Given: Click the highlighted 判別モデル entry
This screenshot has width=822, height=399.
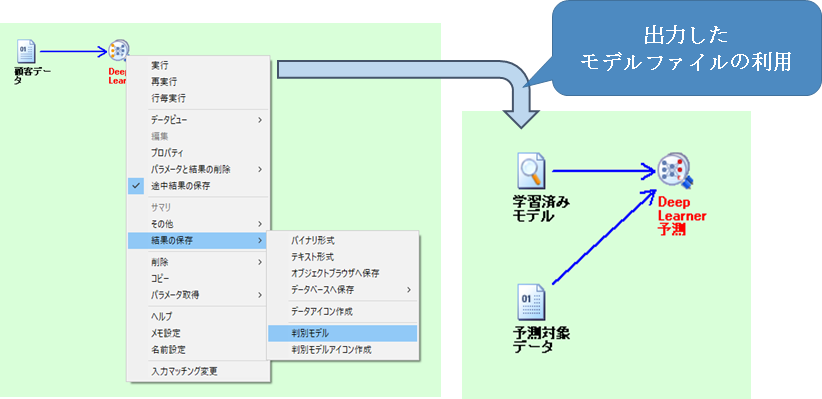Looking at the screenshot, I should (343, 333).
